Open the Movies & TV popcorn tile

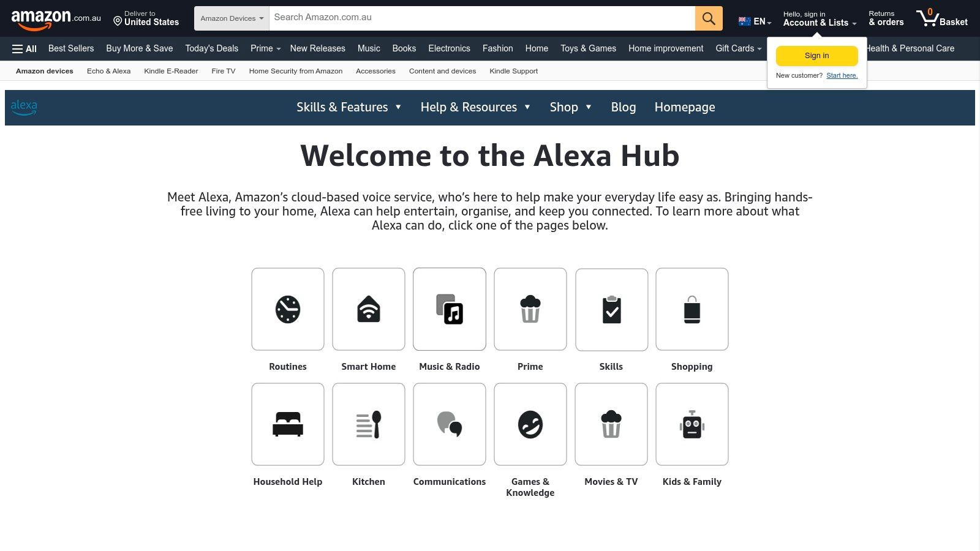pos(611,424)
